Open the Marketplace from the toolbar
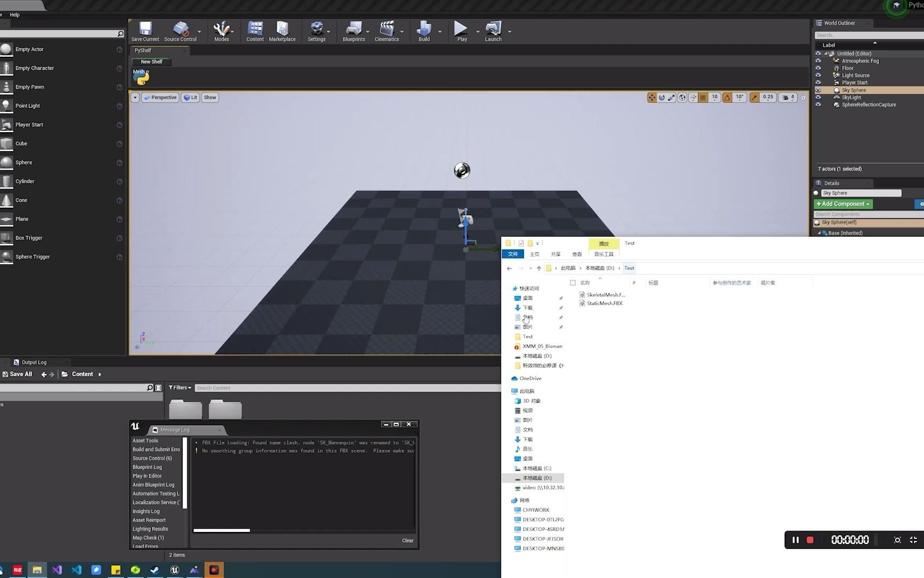Screen dimensions: 924x578 [x=282, y=31]
